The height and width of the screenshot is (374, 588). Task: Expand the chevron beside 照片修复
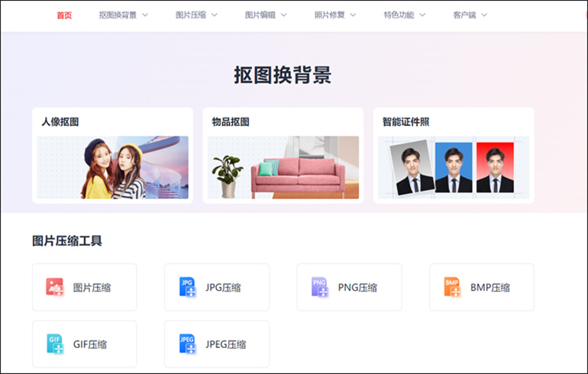pyautogui.click(x=354, y=15)
